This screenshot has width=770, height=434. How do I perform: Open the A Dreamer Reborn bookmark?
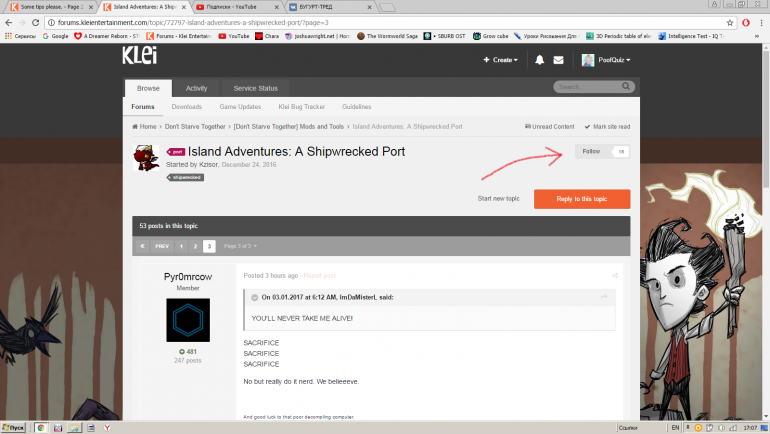point(107,36)
